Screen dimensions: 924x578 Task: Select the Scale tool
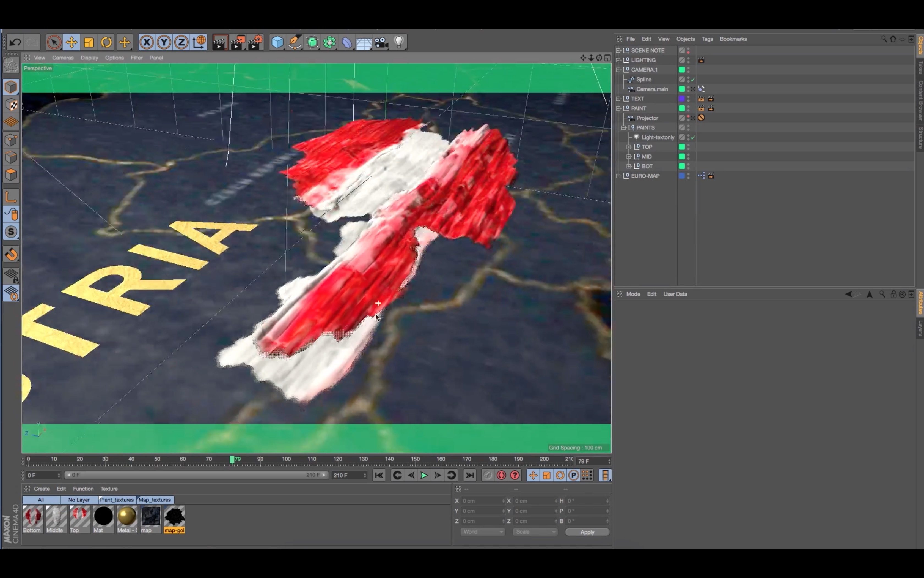[x=89, y=42]
